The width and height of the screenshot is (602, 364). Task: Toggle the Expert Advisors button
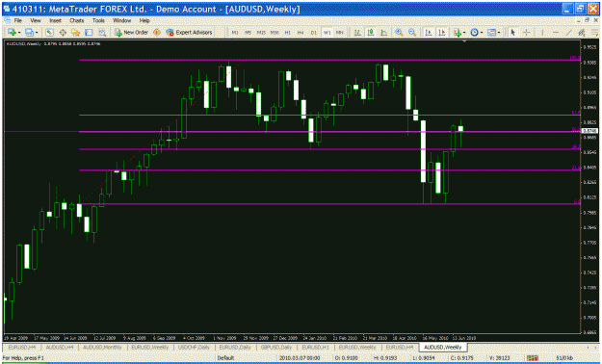(x=189, y=33)
